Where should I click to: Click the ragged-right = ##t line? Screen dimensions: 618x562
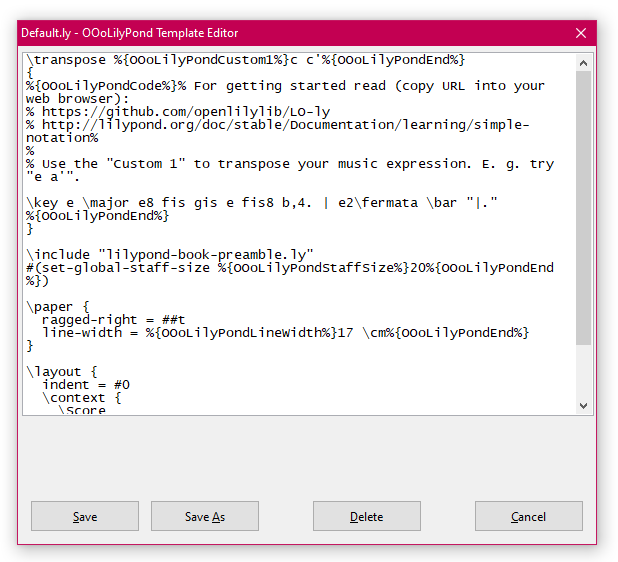coord(114,320)
